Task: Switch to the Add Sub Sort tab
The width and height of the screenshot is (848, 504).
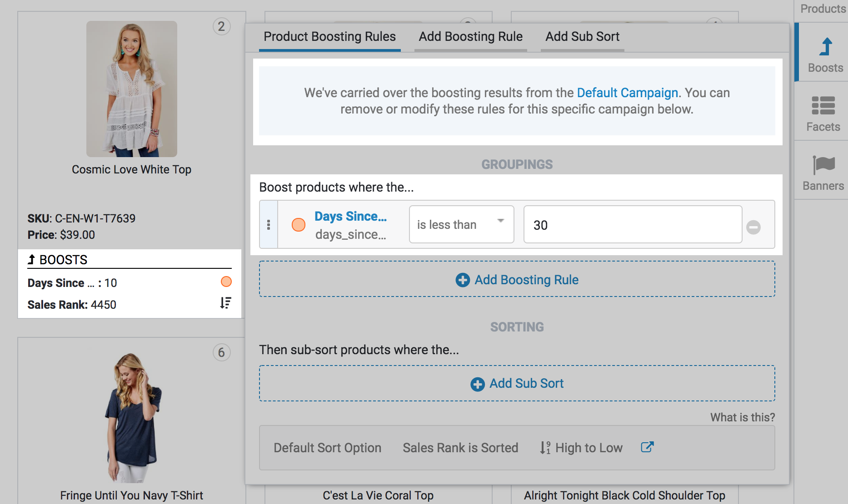Action: (582, 37)
